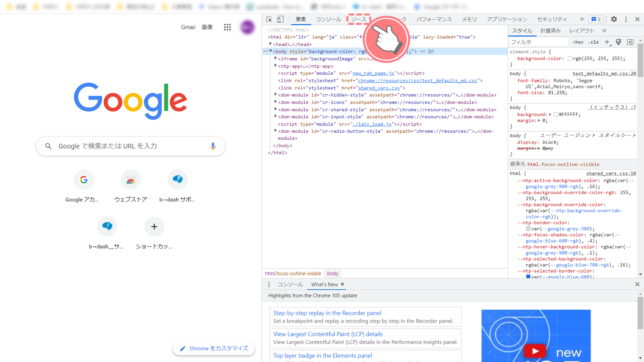This screenshot has height=362, width=644.
Task: Expand cr-icons dom-module node
Action: click(276, 102)
